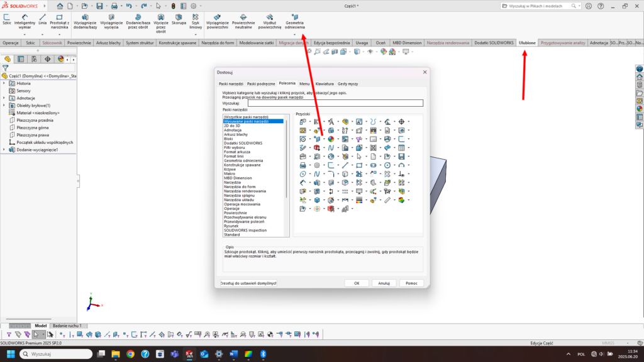This screenshot has height=362, width=644.
Task: Open dropdown arrow under Inteligentny wymiar
Action: [25, 35]
